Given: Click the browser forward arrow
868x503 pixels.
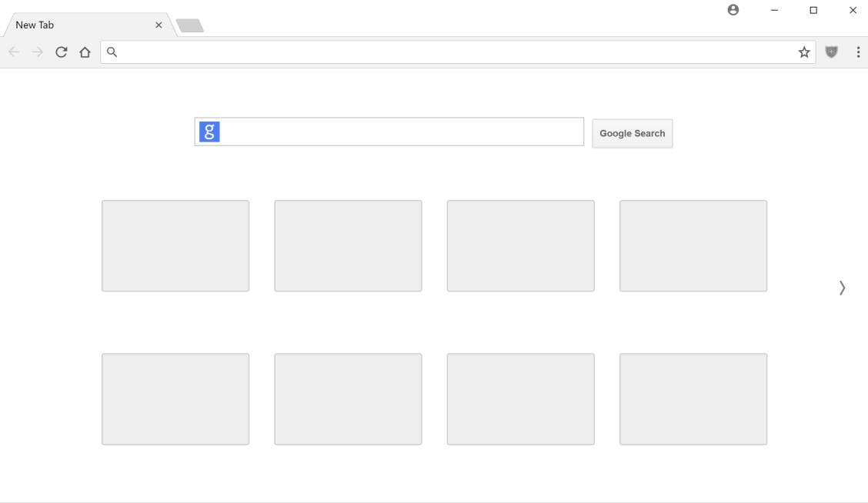Looking at the screenshot, I should pyautogui.click(x=37, y=52).
